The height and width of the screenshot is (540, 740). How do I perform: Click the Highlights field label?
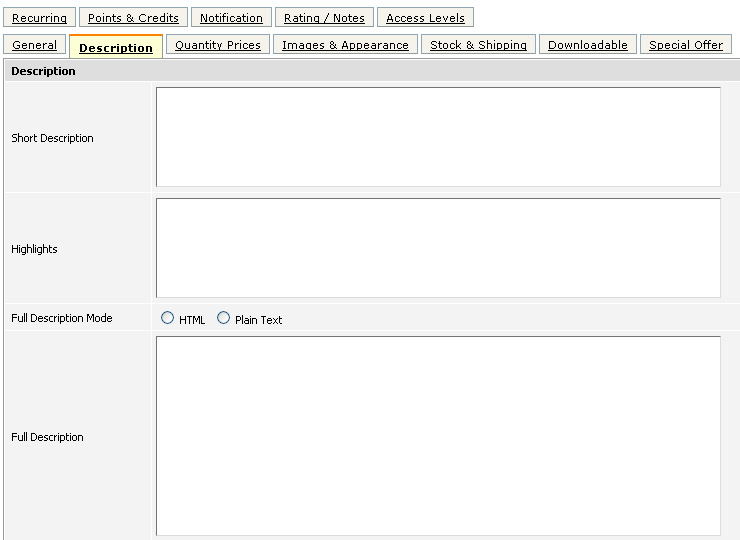[x=34, y=249]
